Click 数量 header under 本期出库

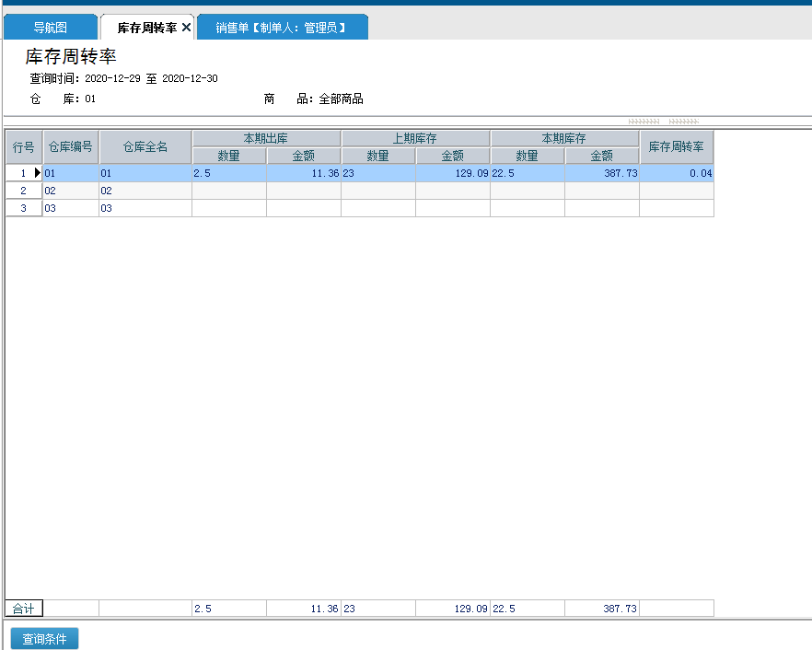click(x=229, y=156)
